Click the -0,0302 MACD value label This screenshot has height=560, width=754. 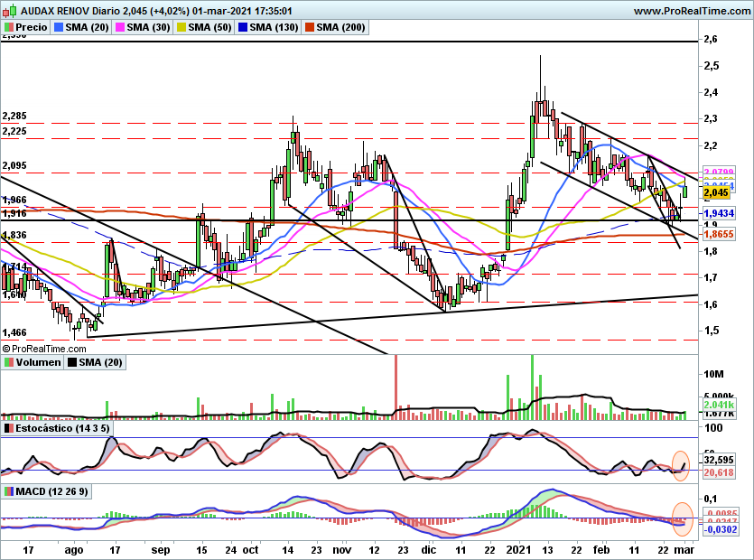(x=721, y=529)
